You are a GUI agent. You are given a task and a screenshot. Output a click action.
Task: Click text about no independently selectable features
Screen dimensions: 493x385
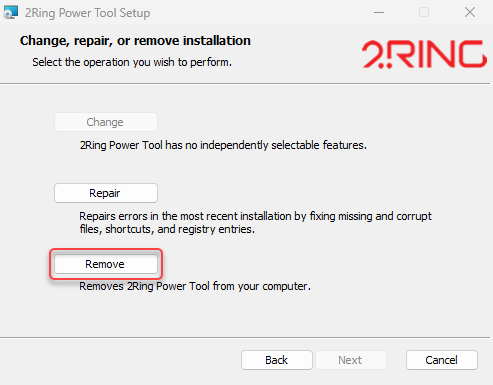223,145
